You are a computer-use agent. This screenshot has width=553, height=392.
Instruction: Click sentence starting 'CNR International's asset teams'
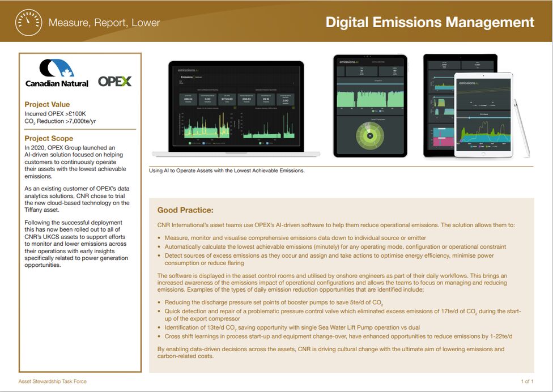click(x=336, y=225)
